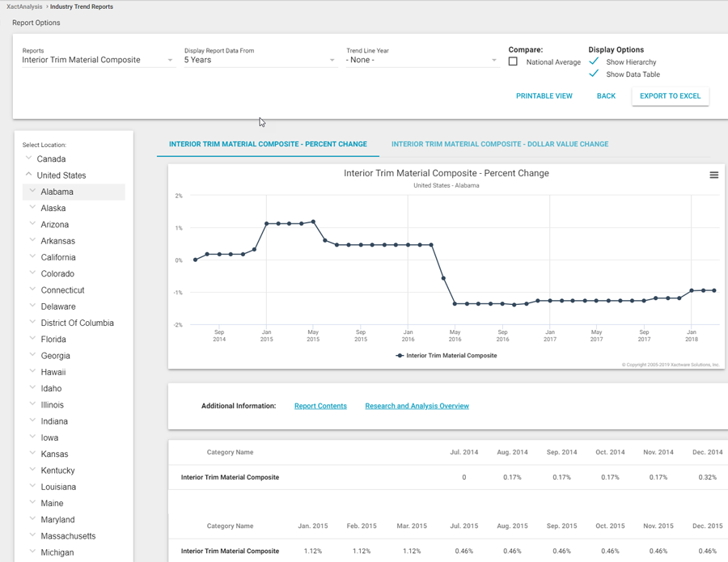Expand the Alabama chevron icon
Image resolution: width=728 pixels, height=562 pixels.
coord(33,192)
